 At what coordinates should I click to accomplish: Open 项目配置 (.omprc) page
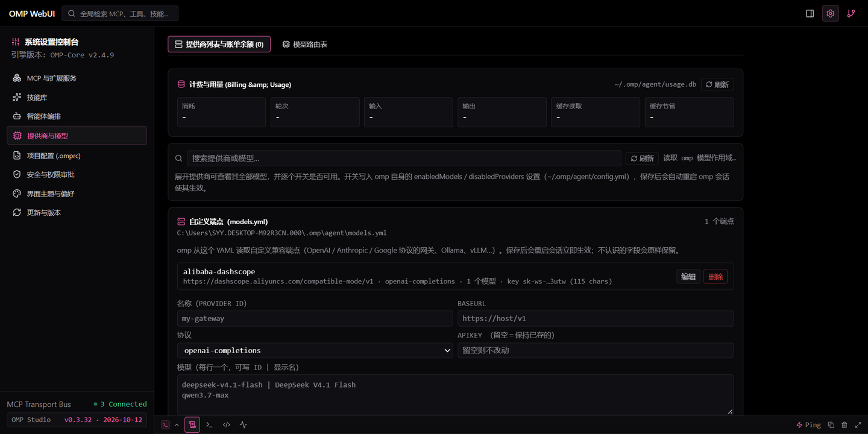(x=77, y=156)
